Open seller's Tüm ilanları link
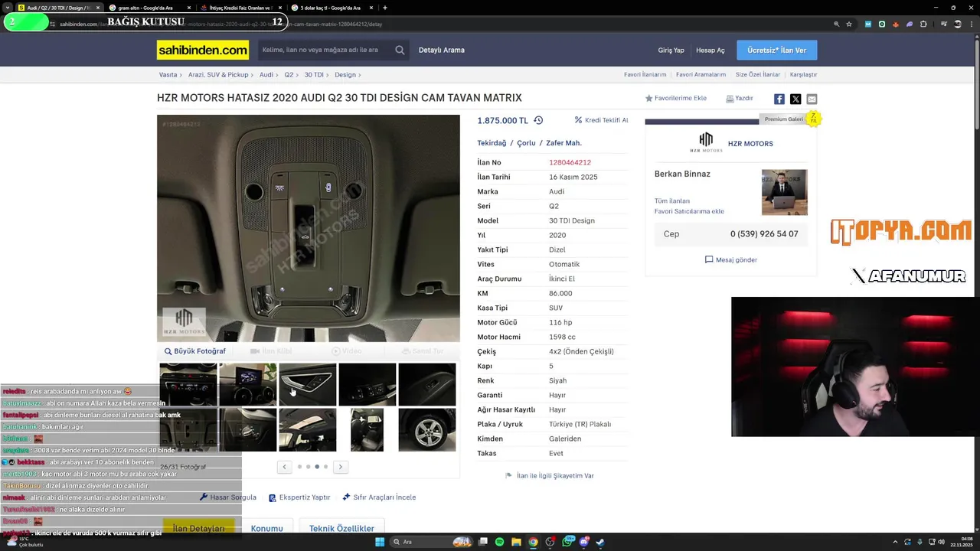Viewport: 980px width, 551px height. click(x=672, y=201)
